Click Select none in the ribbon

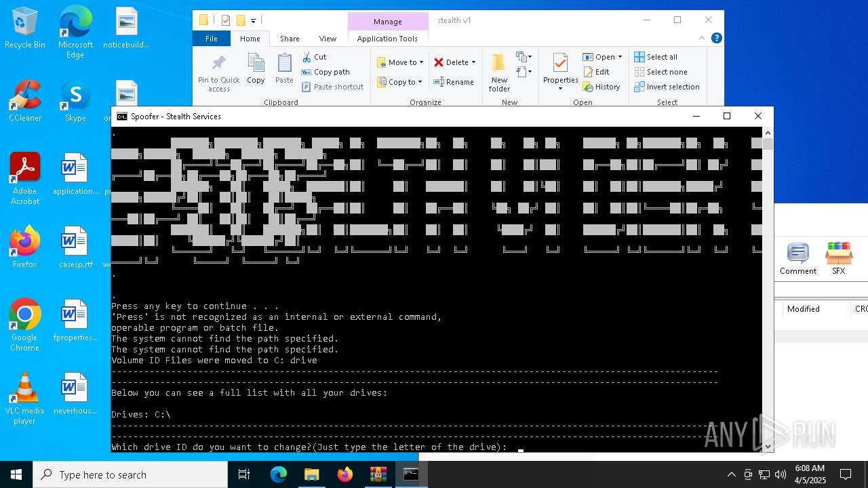[x=660, y=72]
